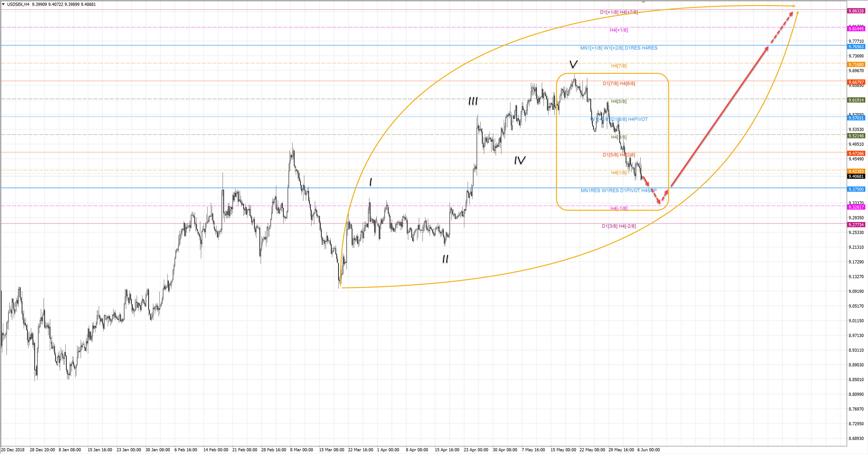Select the wave V label
Viewport: 868px width, 454px height.
pyautogui.click(x=573, y=64)
